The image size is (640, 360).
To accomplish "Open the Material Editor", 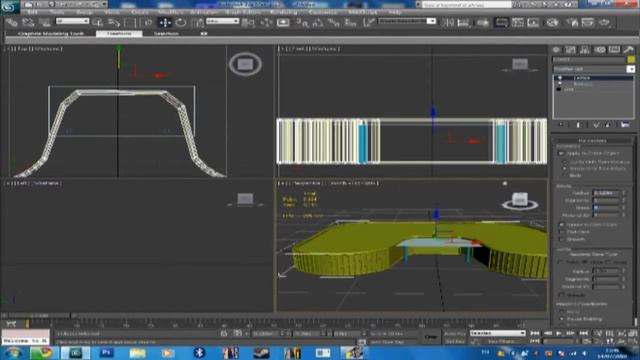I will tap(552, 22).
